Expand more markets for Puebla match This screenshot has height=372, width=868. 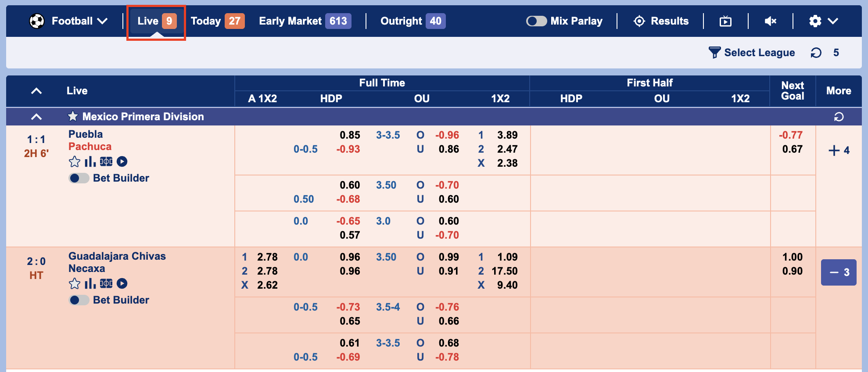pyautogui.click(x=839, y=150)
